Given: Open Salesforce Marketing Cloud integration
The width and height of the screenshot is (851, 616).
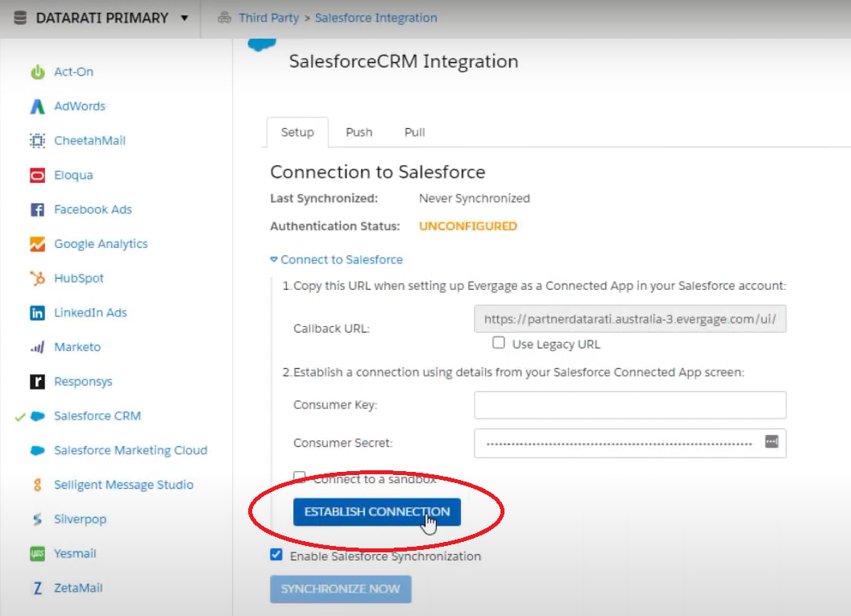Looking at the screenshot, I should click(131, 450).
